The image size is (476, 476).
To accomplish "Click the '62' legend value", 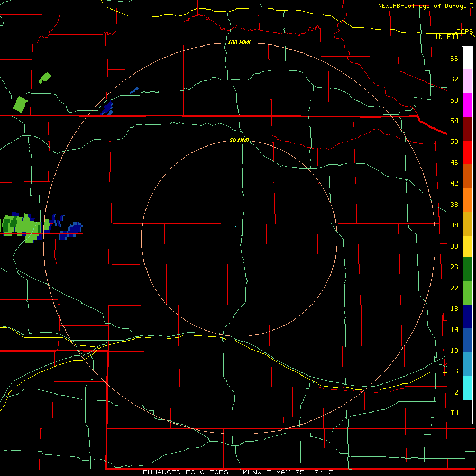I will click(x=454, y=79).
